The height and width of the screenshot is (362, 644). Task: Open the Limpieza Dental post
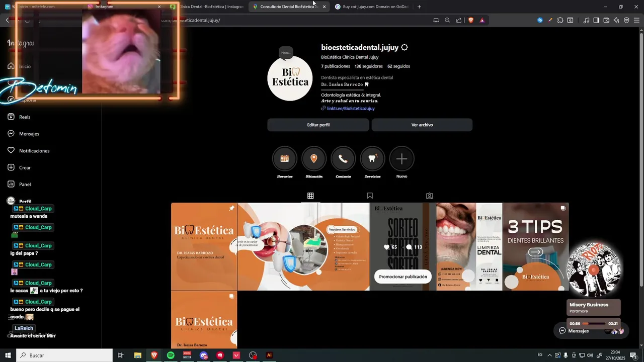pyautogui.click(x=469, y=246)
